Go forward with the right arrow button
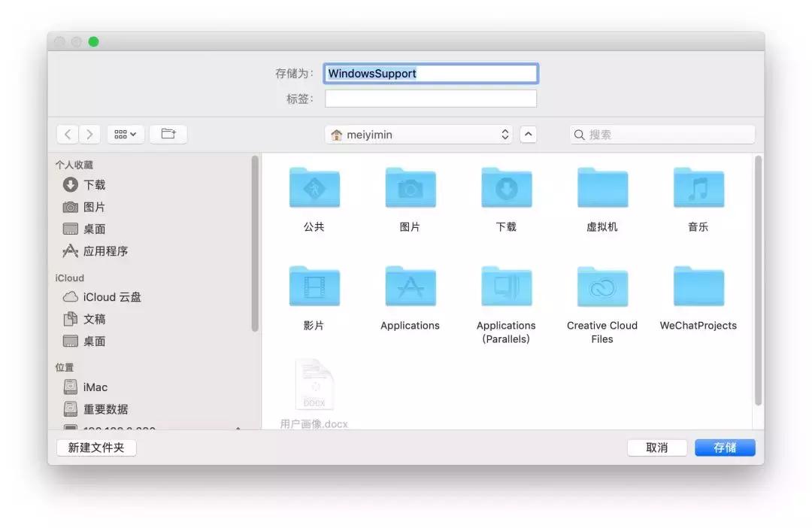 (x=89, y=134)
